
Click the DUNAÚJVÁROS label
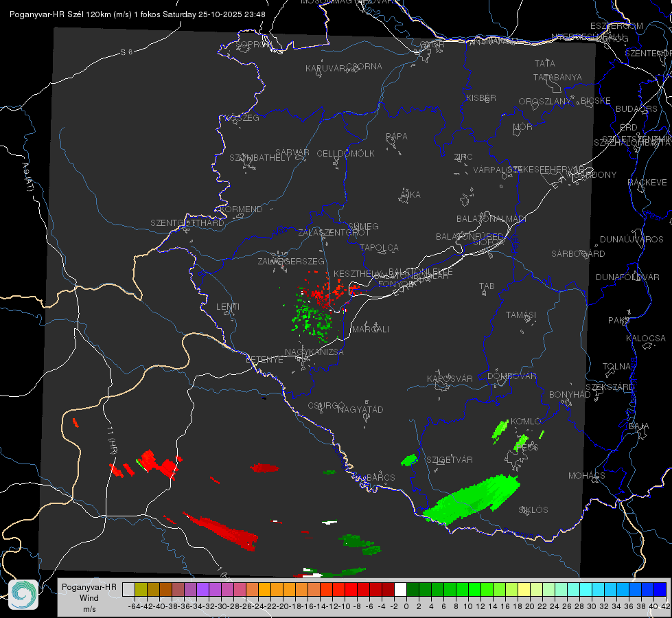coord(632,240)
